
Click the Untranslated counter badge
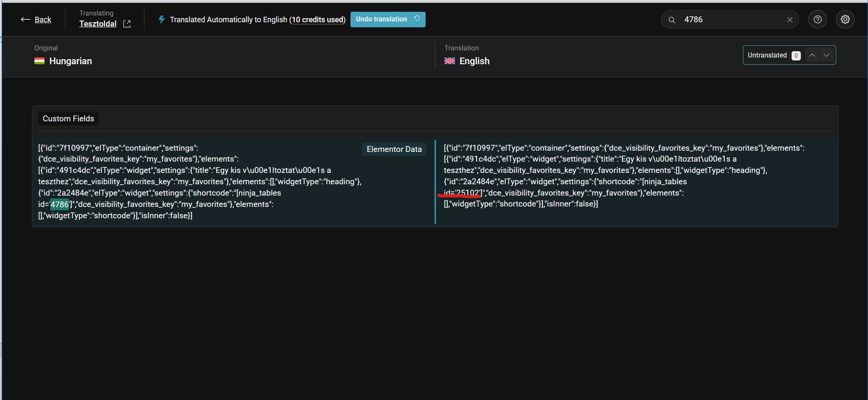click(x=796, y=55)
